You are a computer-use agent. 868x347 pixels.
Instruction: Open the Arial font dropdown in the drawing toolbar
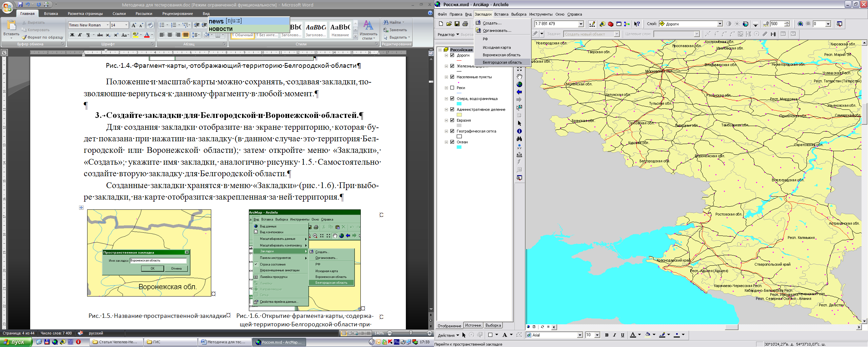579,335
